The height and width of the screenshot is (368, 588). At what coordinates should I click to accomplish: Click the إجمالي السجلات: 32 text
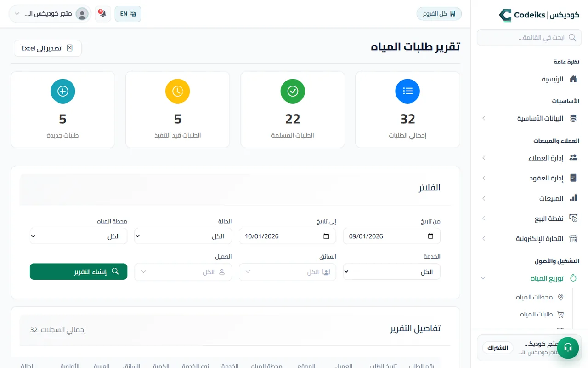click(x=58, y=330)
